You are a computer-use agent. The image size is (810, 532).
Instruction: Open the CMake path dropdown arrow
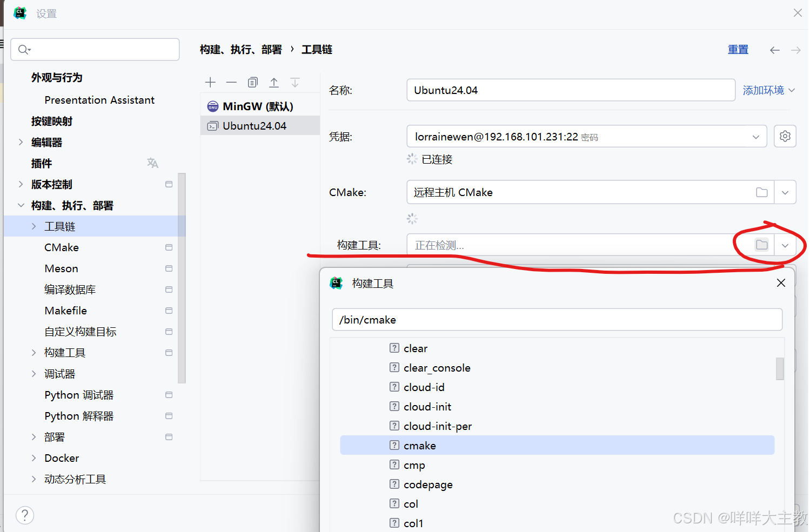coord(785,192)
